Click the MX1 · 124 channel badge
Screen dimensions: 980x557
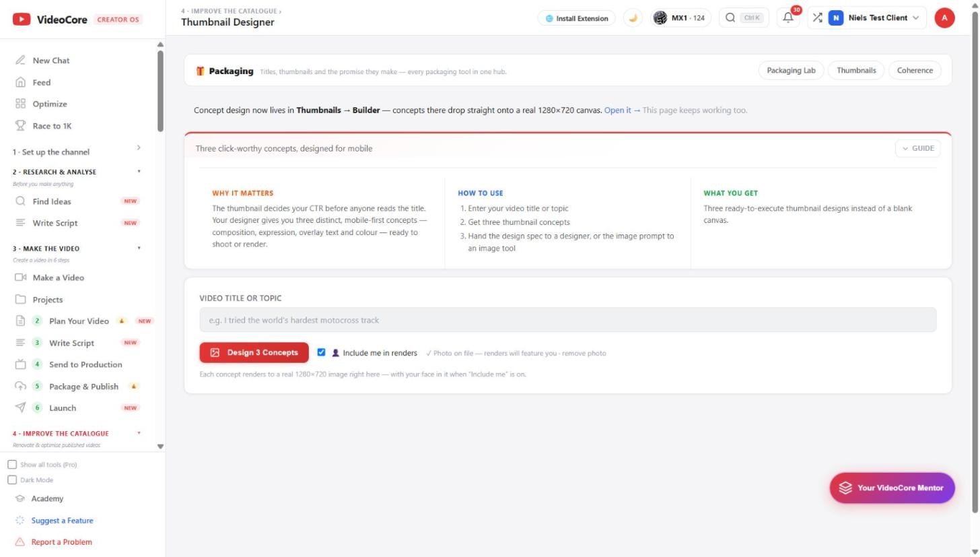680,18
